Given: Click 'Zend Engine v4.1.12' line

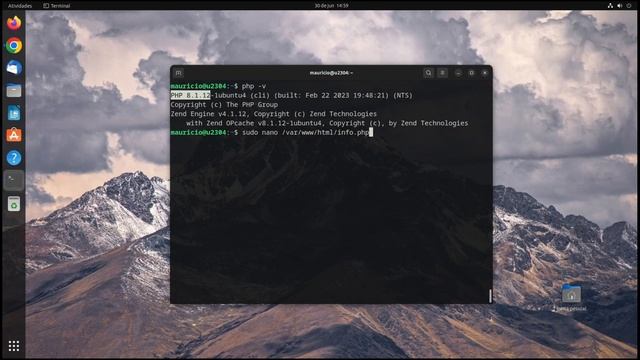Looking at the screenshot, I should [x=273, y=114].
